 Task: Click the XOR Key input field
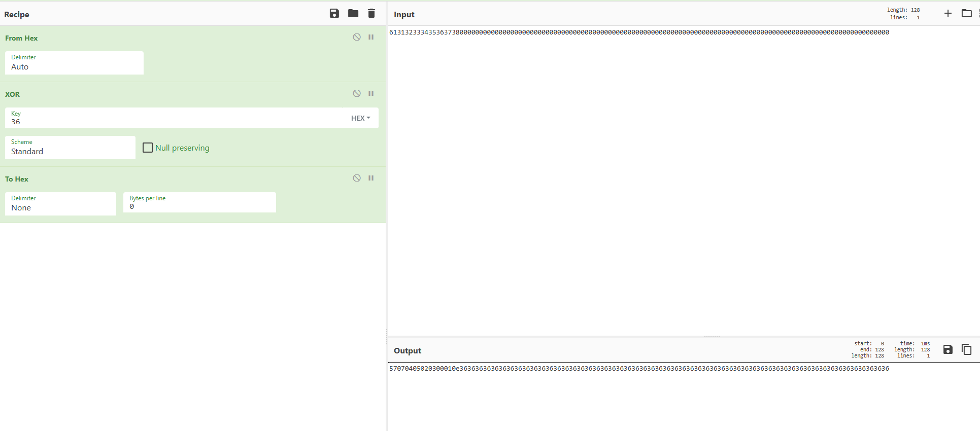pos(178,122)
